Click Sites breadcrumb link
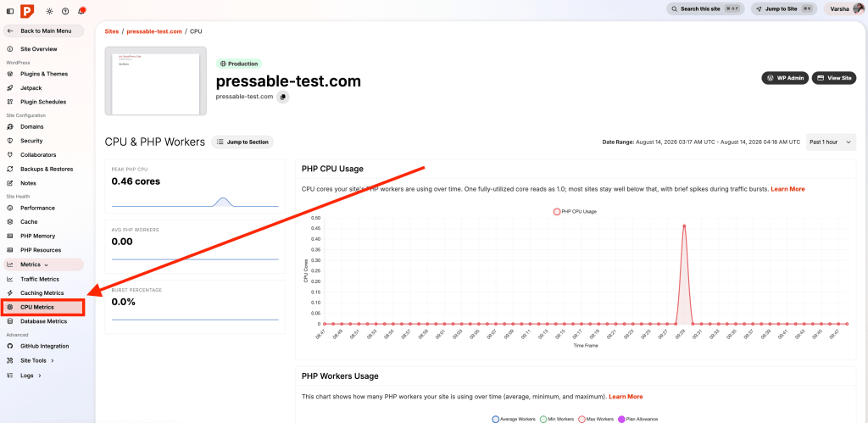This screenshot has height=423, width=868. (x=111, y=31)
